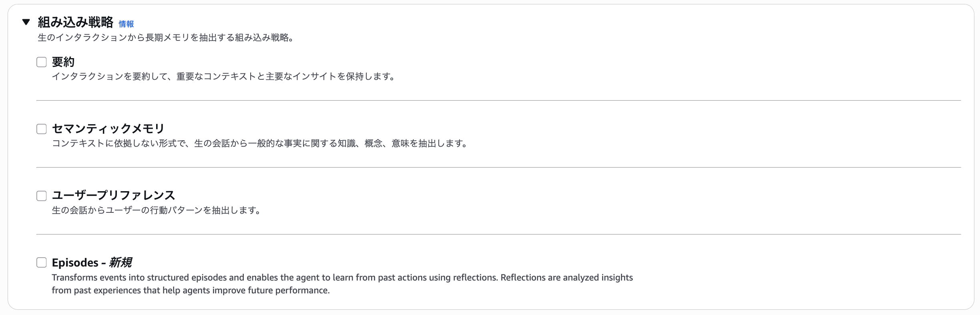Enable the 要約 checkbox

pyautogui.click(x=42, y=62)
